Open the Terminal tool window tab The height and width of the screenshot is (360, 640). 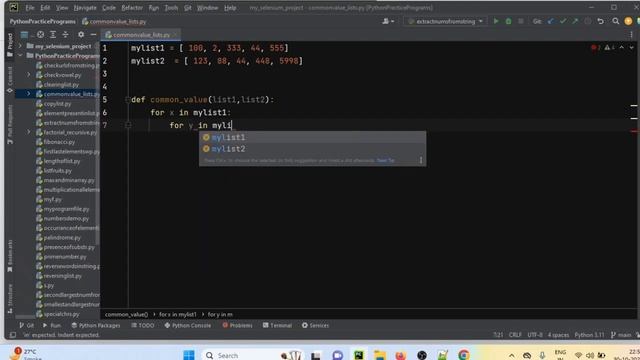(x=278, y=325)
